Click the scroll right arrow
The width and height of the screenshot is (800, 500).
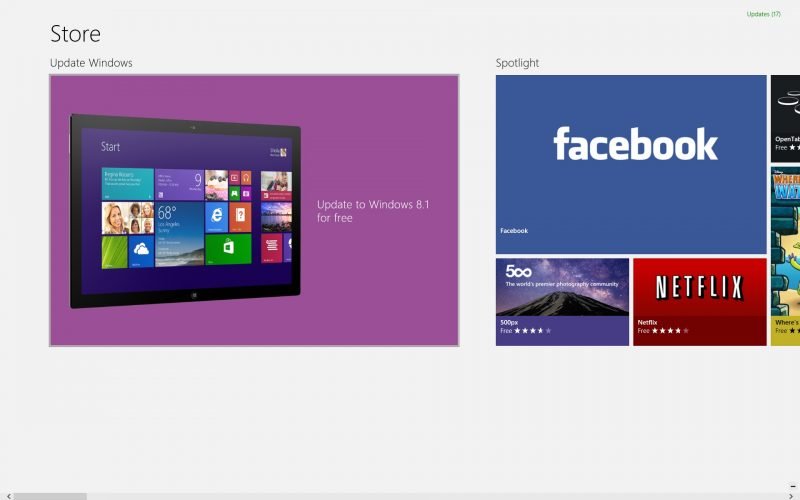point(791,496)
